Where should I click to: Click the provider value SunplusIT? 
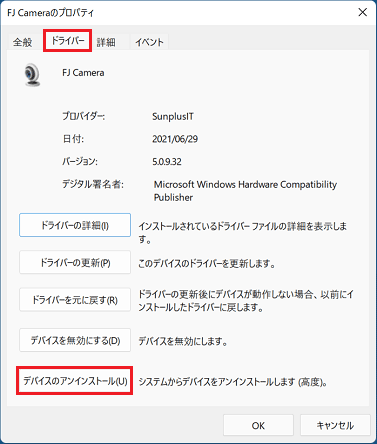point(173,117)
